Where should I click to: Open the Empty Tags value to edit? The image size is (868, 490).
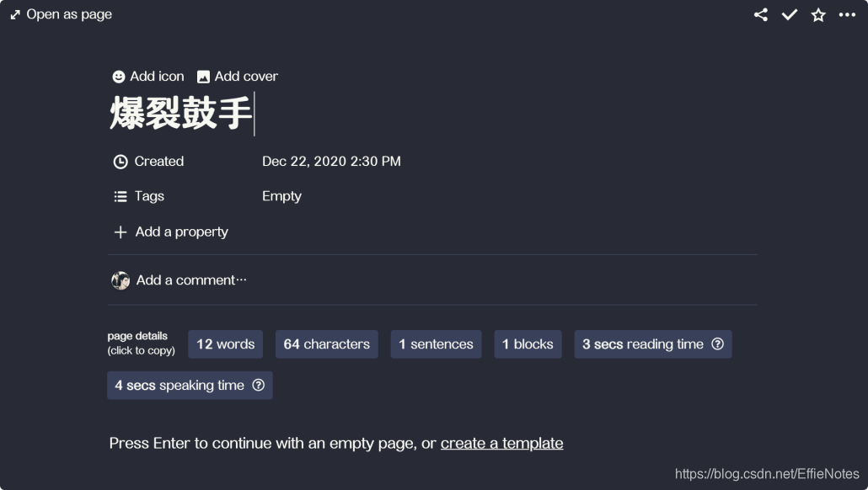[x=281, y=195]
